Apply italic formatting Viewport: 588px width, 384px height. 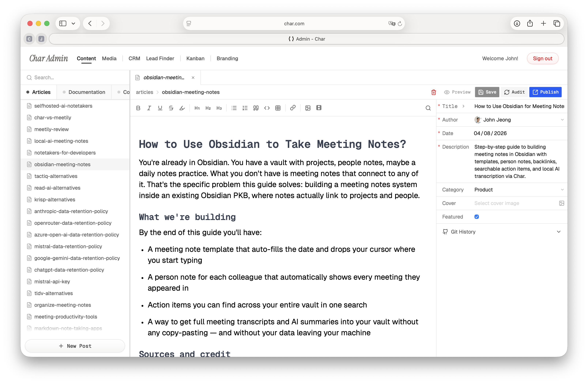pyautogui.click(x=149, y=108)
